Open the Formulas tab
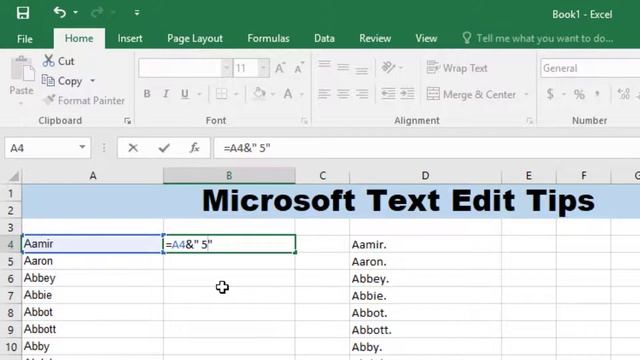 (268, 38)
